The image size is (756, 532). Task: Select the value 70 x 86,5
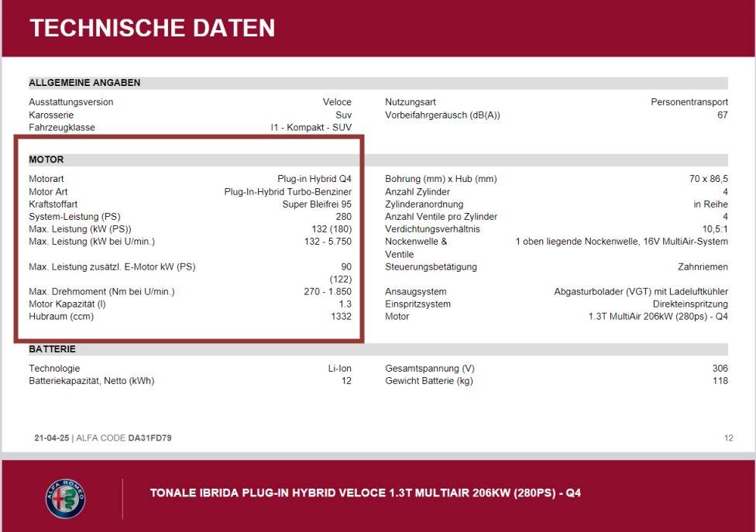pyautogui.click(x=709, y=179)
